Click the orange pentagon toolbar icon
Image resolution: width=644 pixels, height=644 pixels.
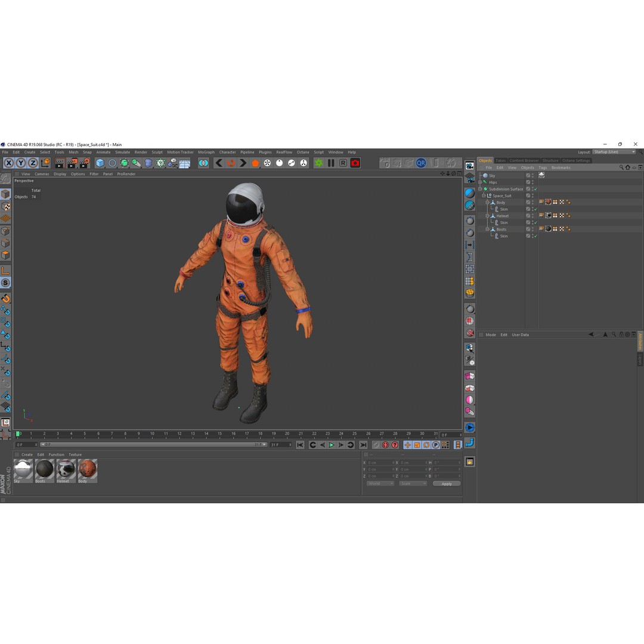coord(255,163)
